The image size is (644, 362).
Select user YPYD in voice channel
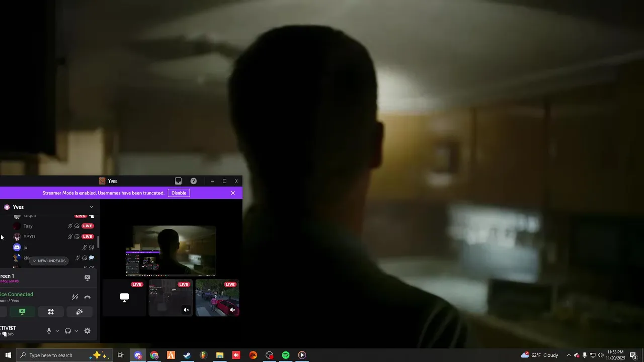pyautogui.click(x=29, y=237)
